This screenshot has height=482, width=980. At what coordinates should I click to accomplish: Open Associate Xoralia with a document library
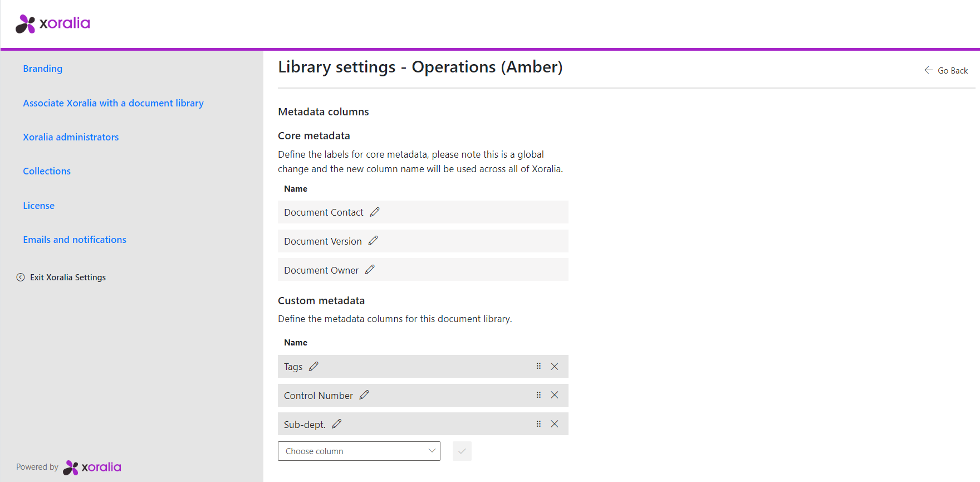[113, 103]
